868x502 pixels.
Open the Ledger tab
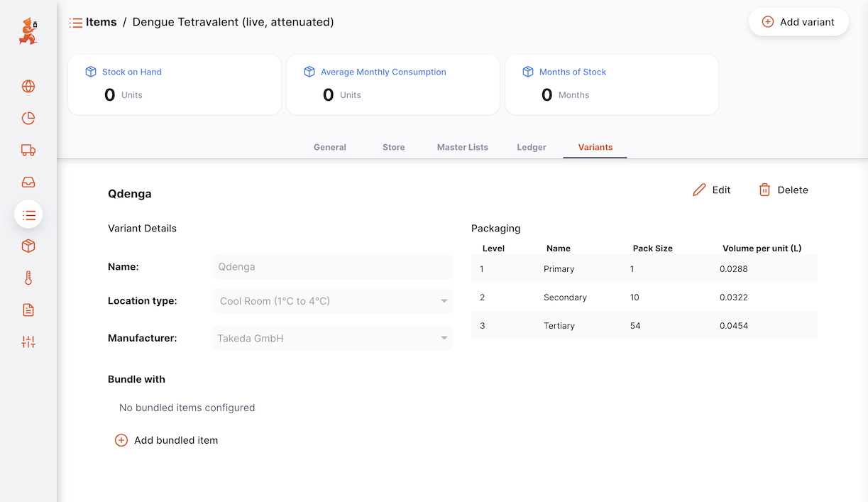click(x=532, y=147)
